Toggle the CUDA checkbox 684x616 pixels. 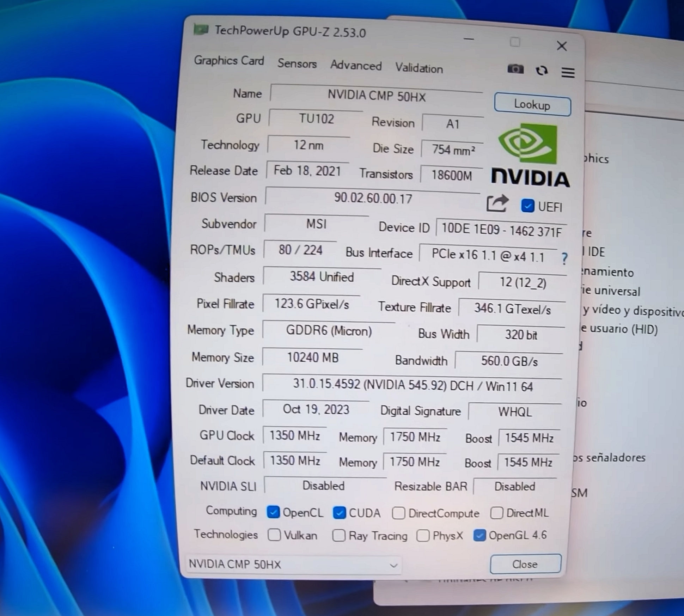point(339,513)
